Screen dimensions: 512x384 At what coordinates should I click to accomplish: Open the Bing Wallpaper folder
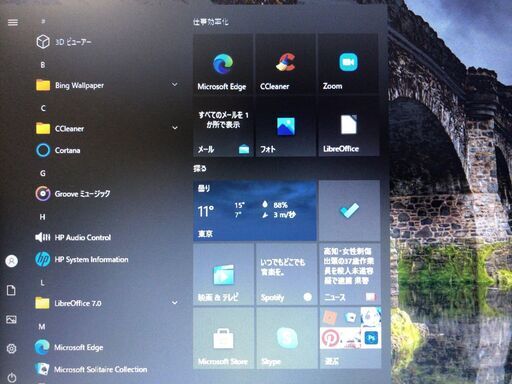pyautogui.click(x=107, y=85)
